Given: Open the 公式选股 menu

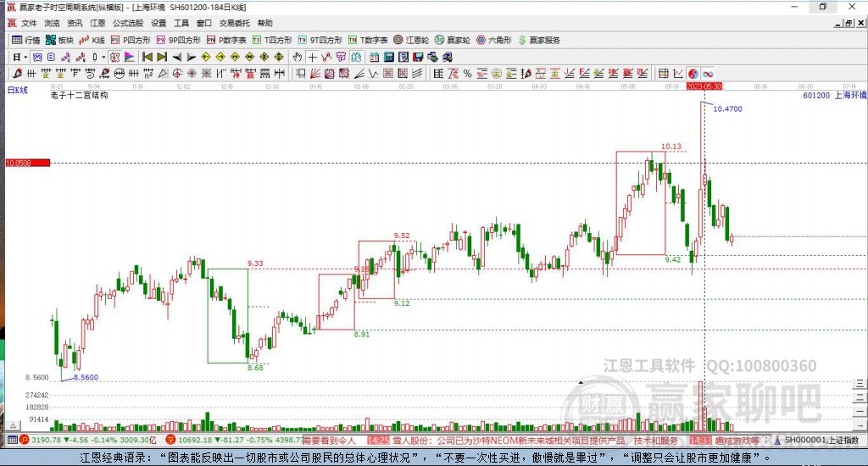Looking at the screenshot, I should [x=128, y=23].
